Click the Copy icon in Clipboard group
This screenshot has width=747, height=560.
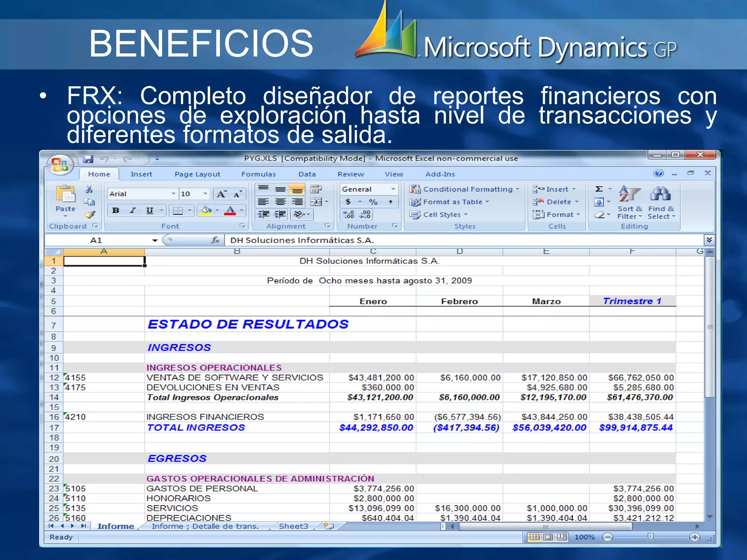[89, 202]
